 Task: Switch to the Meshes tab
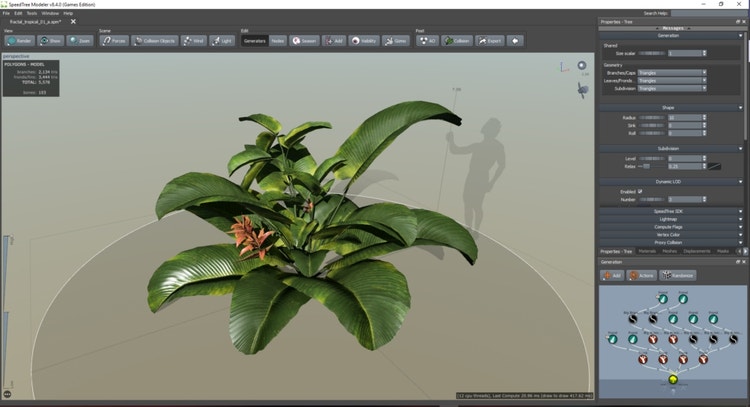tap(670, 251)
